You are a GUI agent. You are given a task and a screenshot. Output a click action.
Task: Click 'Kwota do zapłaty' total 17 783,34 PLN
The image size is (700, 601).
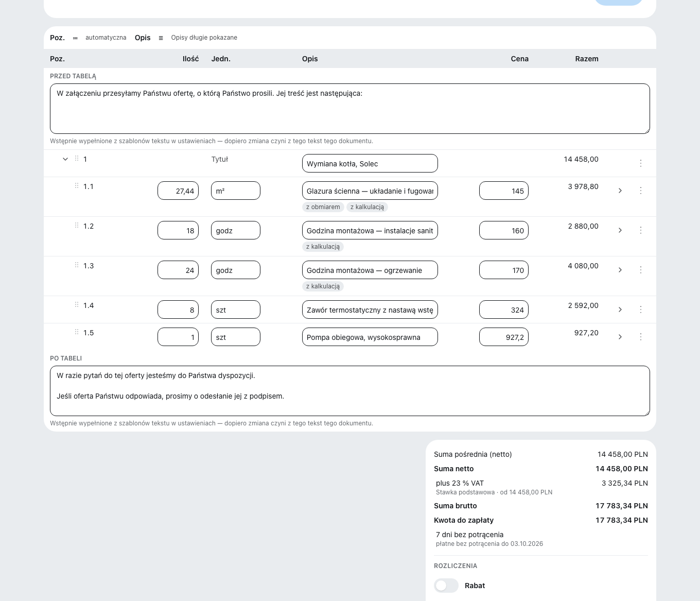click(x=622, y=520)
